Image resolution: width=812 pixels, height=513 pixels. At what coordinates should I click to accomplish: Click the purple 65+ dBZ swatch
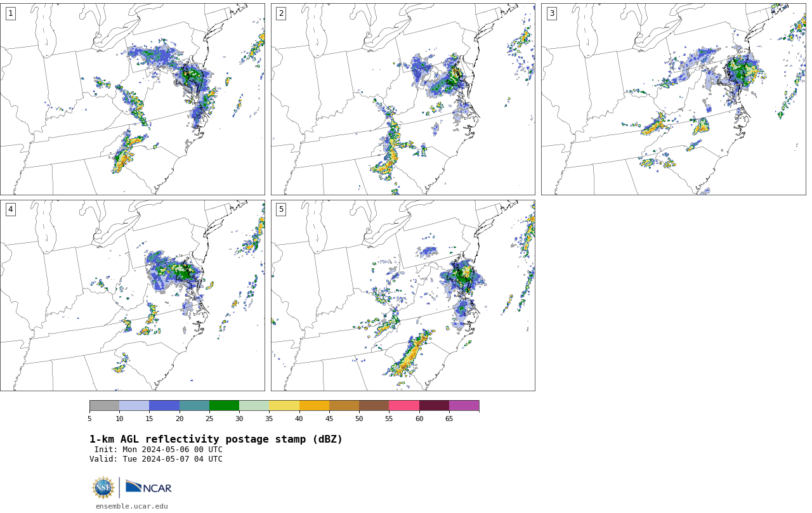tap(464, 406)
